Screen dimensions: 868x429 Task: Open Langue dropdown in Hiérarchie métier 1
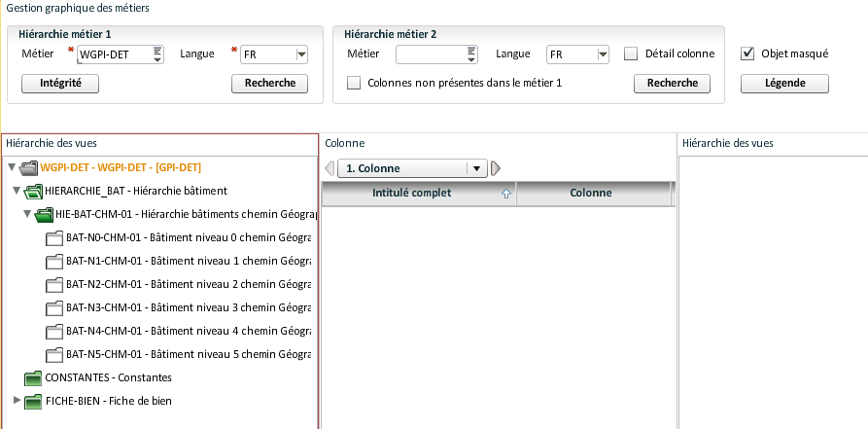(301, 55)
